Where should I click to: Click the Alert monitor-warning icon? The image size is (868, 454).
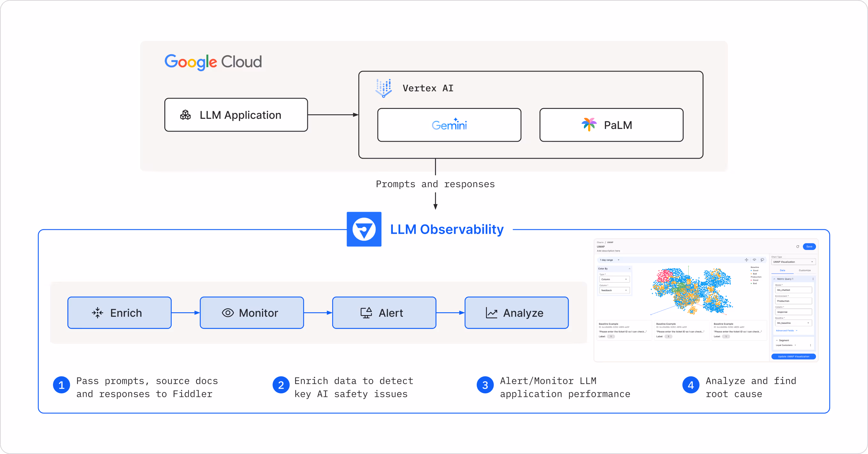click(x=366, y=313)
